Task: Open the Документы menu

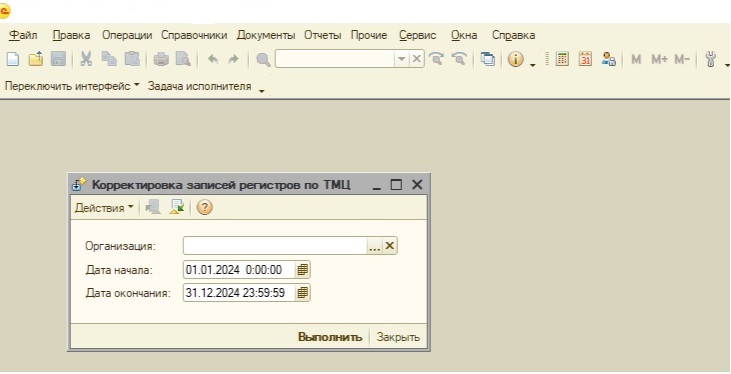Action: 266,35
